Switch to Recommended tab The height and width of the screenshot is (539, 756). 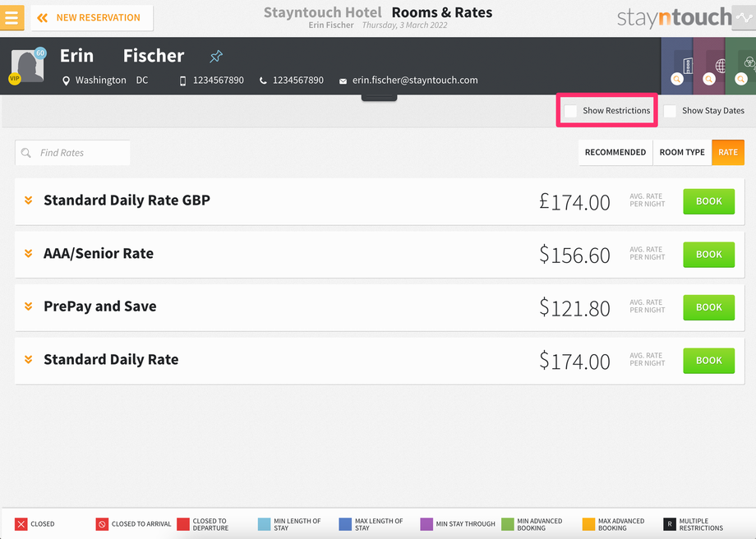(615, 152)
